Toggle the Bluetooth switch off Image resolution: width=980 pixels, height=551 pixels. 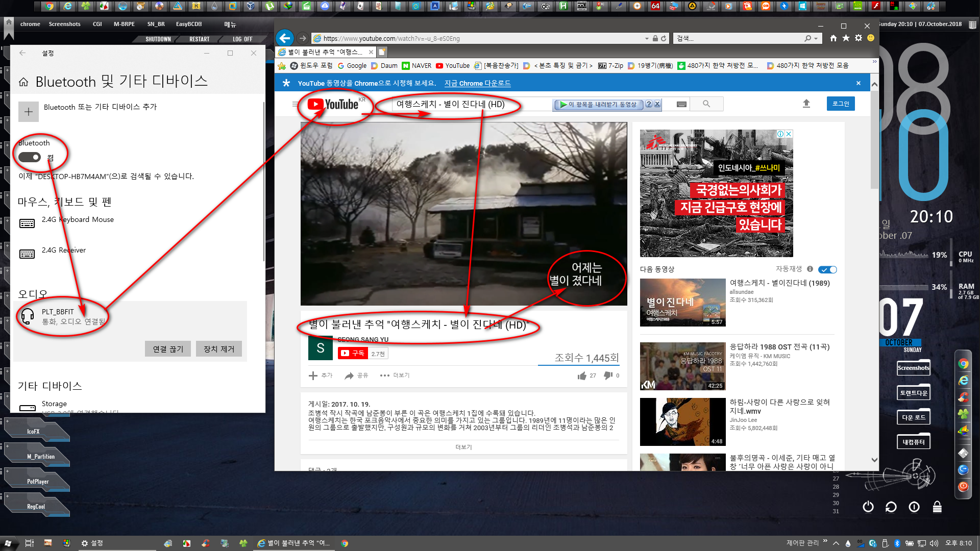click(30, 157)
